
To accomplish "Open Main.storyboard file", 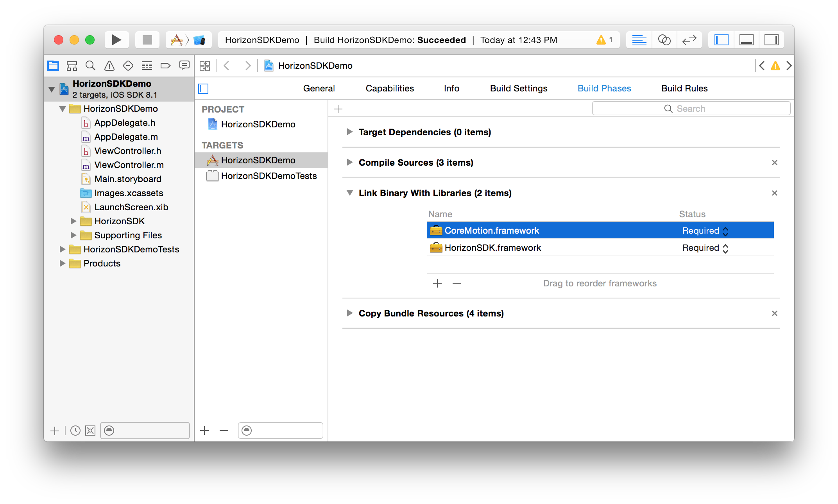I will coord(128,179).
